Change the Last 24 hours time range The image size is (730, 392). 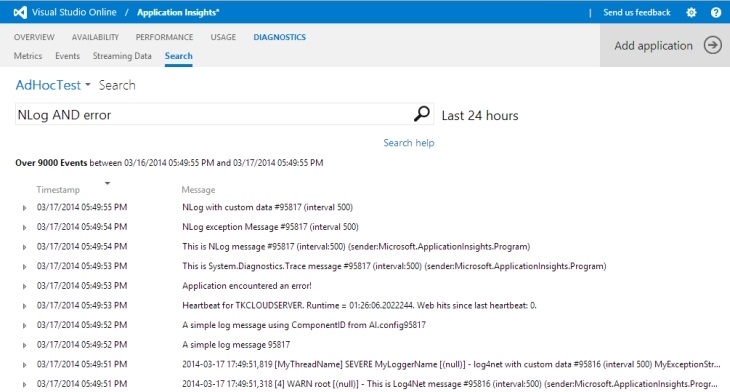pos(480,115)
